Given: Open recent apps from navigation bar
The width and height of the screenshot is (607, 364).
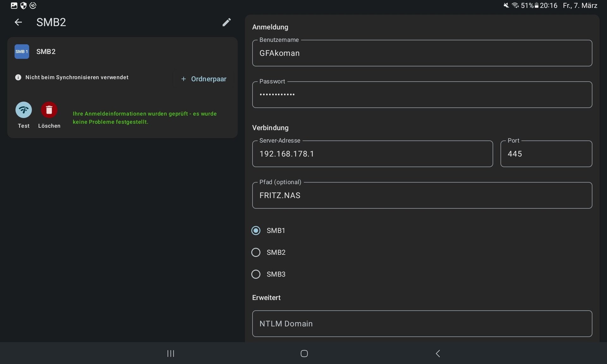Looking at the screenshot, I should (x=171, y=353).
